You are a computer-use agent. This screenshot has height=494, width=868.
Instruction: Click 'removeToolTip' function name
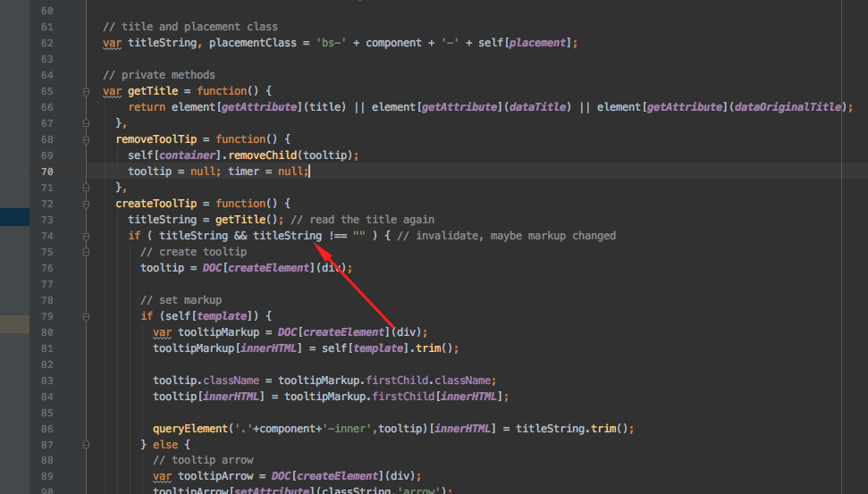point(156,138)
